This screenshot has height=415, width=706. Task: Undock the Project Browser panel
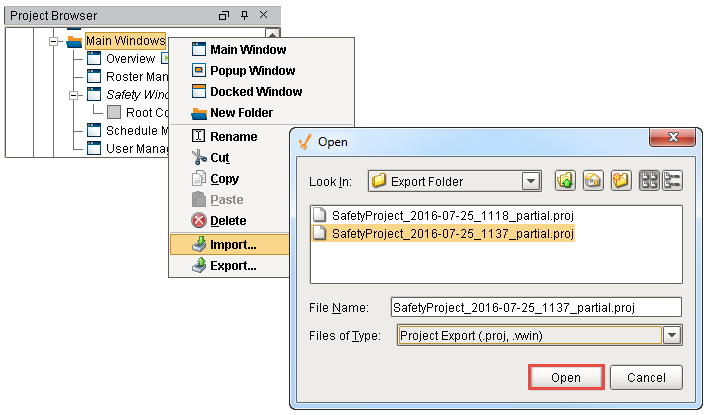click(x=224, y=16)
